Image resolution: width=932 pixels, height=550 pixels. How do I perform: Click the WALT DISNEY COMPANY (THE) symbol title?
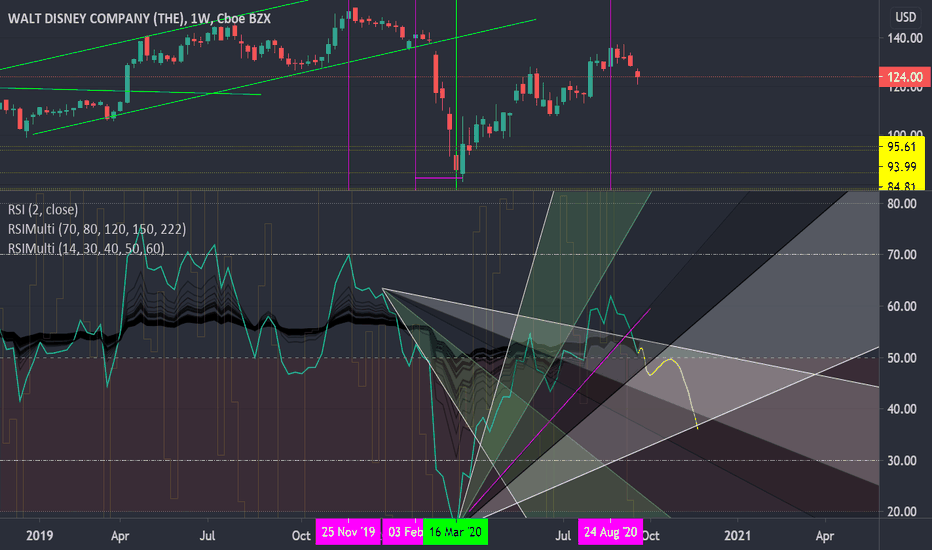pos(96,18)
